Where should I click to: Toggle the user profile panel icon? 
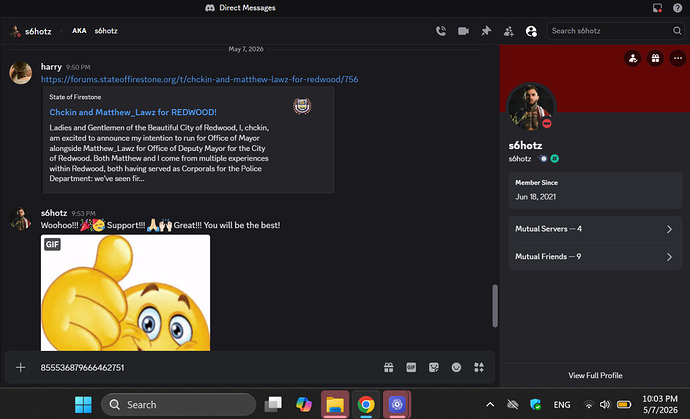pyautogui.click(x=531, y=31)
